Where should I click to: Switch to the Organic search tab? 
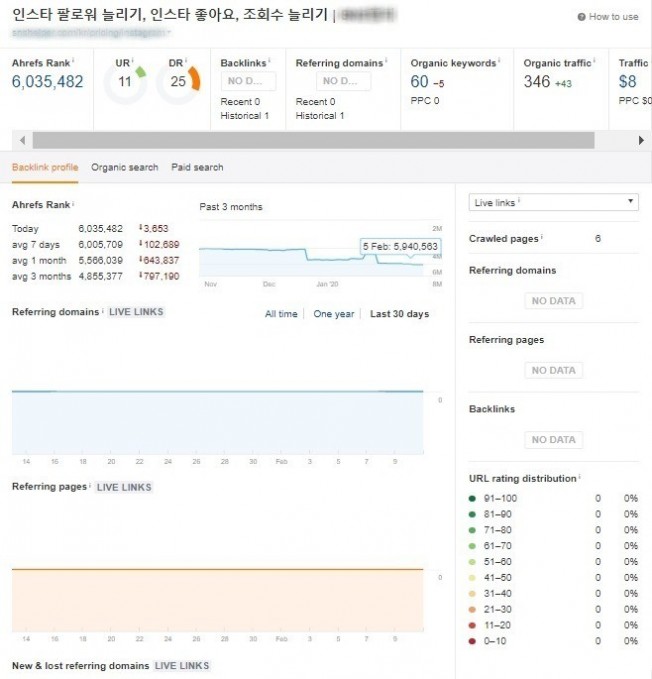[x=125, y=168]
